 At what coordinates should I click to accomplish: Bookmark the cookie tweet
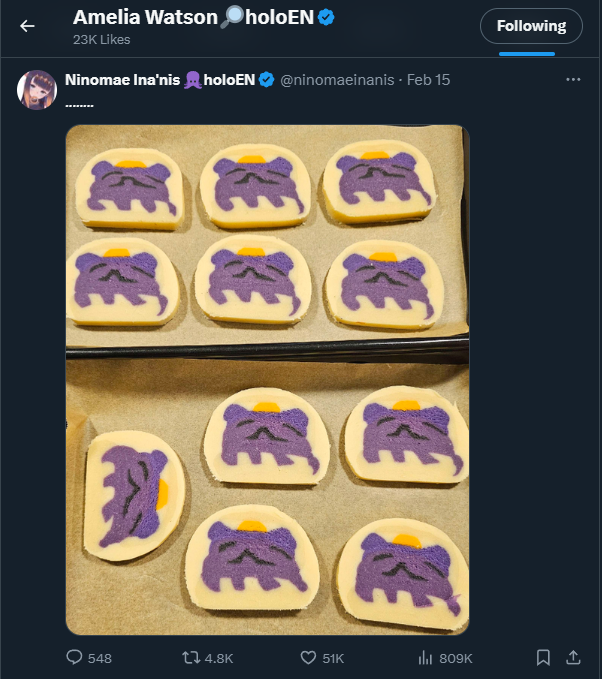click(x=543, y=657)
